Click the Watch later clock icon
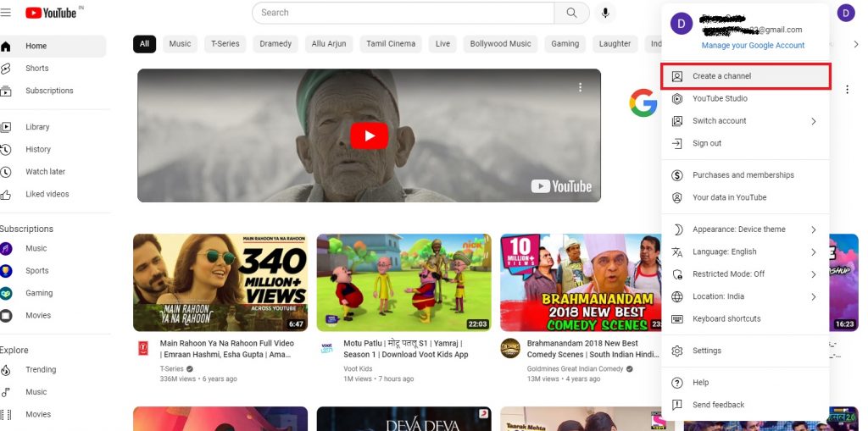Image resolution: width=868 pixels, height=431 pixels. click(6, 172)
